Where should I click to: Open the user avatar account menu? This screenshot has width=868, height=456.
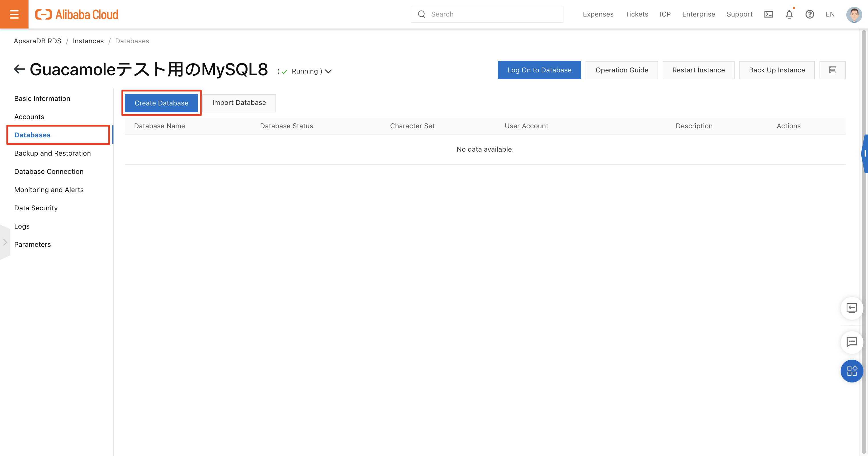(854, 14)
